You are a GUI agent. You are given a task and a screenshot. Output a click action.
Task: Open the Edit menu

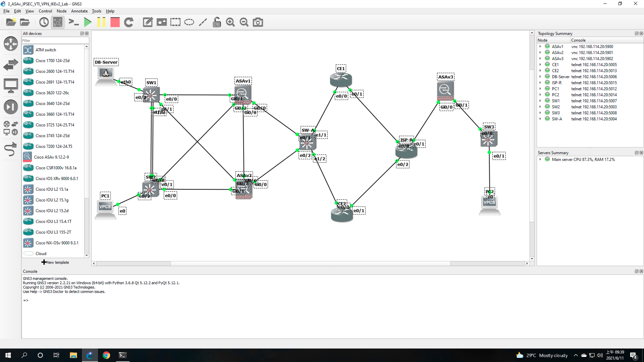click(17, 11)
